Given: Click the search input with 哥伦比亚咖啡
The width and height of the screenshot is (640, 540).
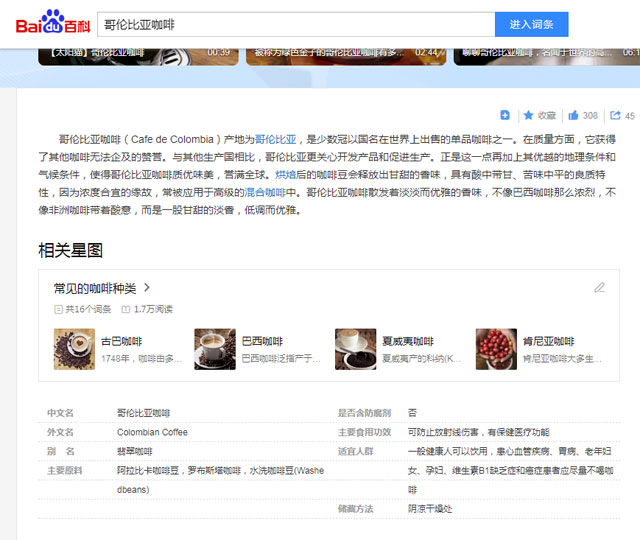Looking at the screenshot, I should pyautogui.click(x=296, y=24).
